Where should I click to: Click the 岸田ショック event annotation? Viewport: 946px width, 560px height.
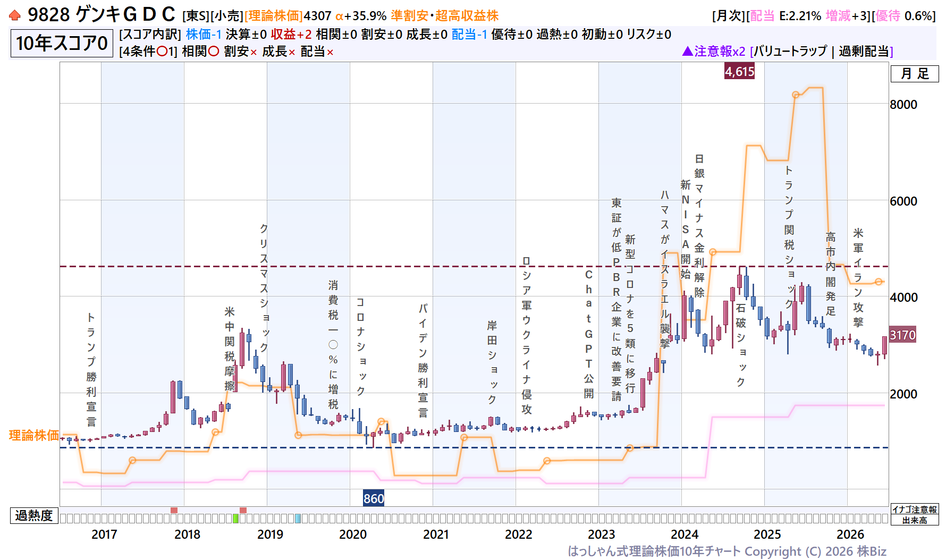492,362
